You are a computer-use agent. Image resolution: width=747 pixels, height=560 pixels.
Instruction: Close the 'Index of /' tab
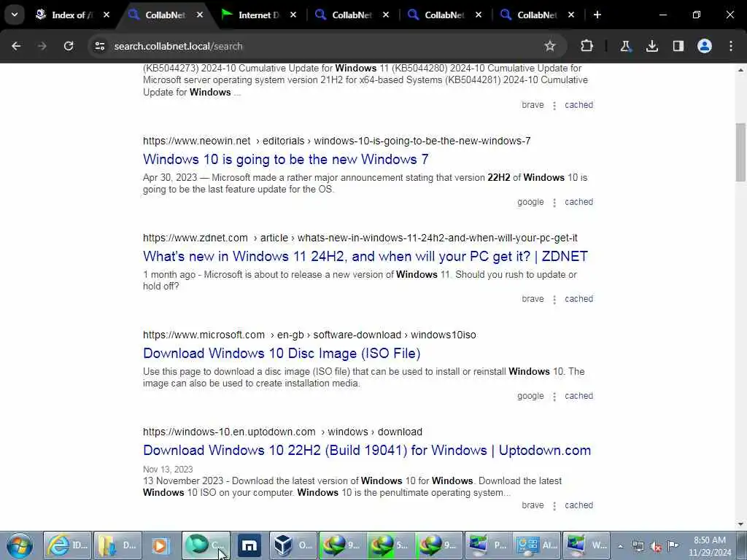107,15
